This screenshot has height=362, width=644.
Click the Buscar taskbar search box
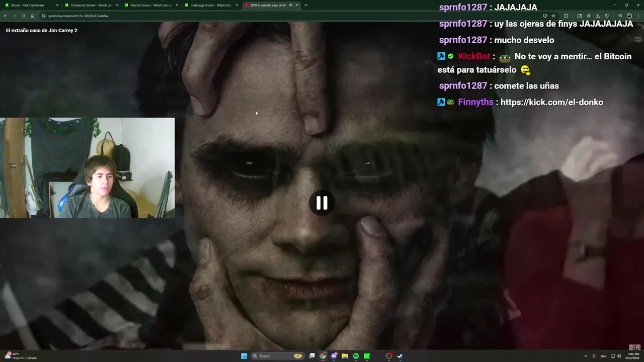[278, 356]
